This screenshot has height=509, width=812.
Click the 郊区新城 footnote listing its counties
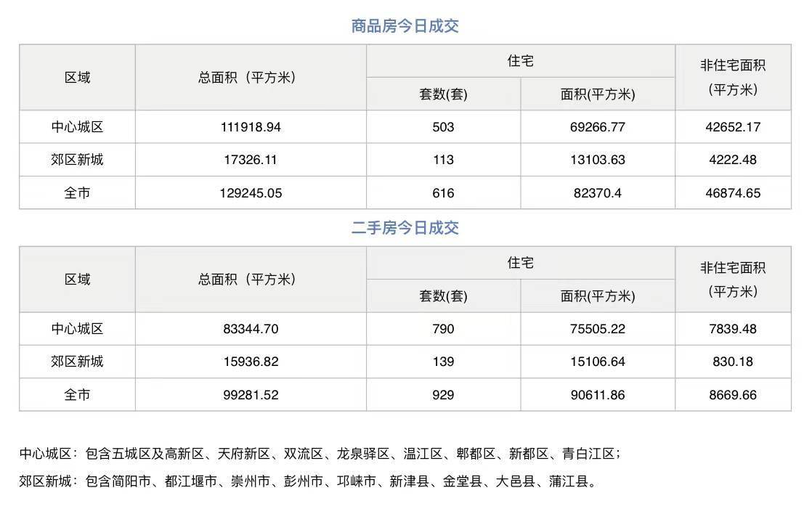[307, 481]
